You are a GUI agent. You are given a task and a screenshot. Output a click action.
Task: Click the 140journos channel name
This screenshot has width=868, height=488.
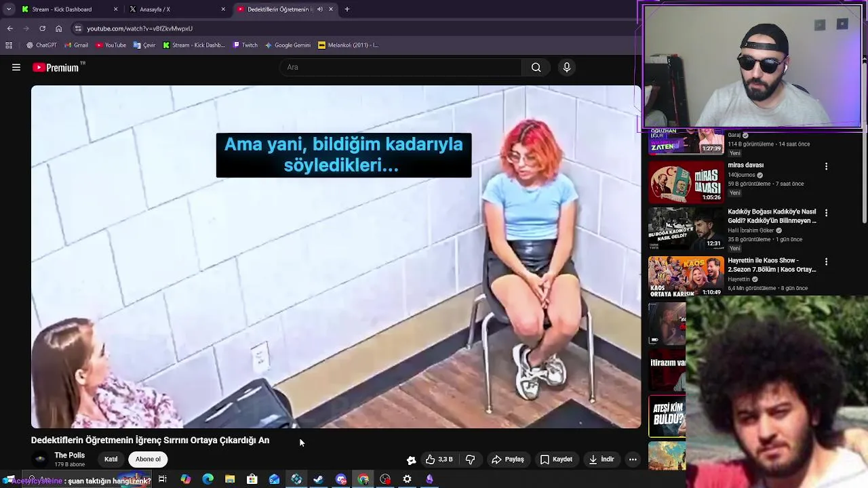coord(741,175)
